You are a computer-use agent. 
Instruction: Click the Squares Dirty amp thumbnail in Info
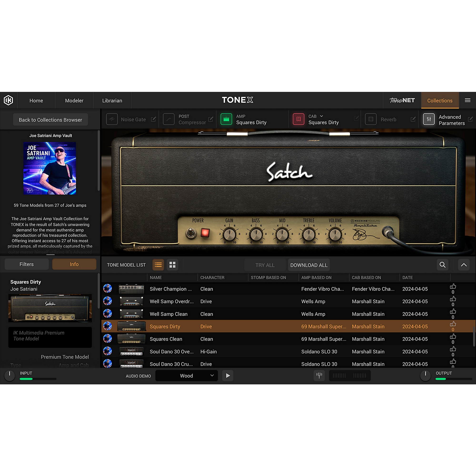point(50,308)
